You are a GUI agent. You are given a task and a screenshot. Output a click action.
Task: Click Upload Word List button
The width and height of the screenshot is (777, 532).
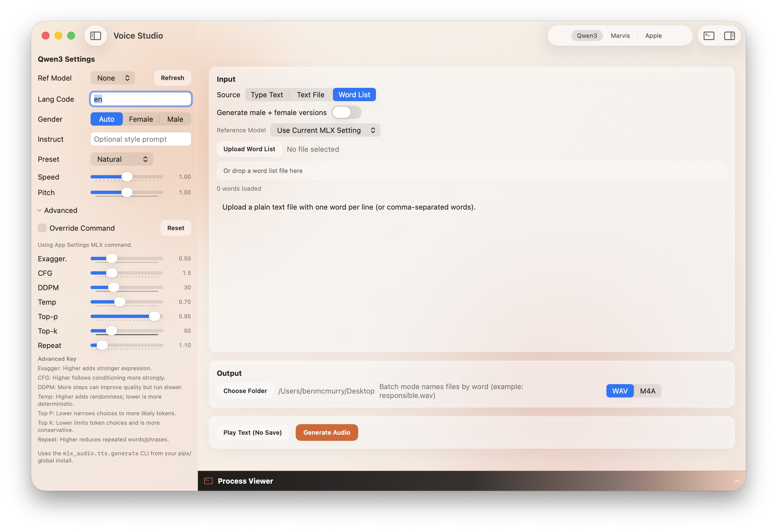(x=249, y=149)
